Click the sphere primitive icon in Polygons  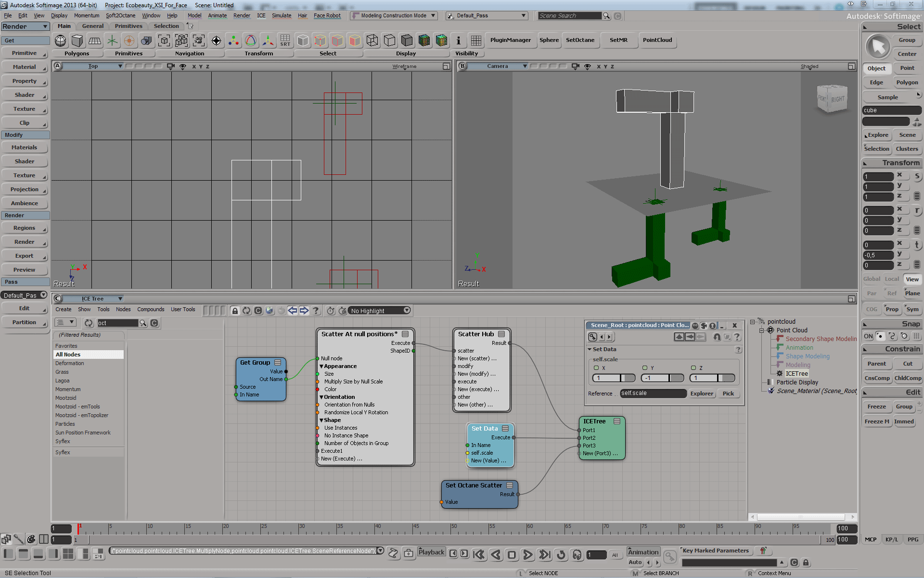61,40
